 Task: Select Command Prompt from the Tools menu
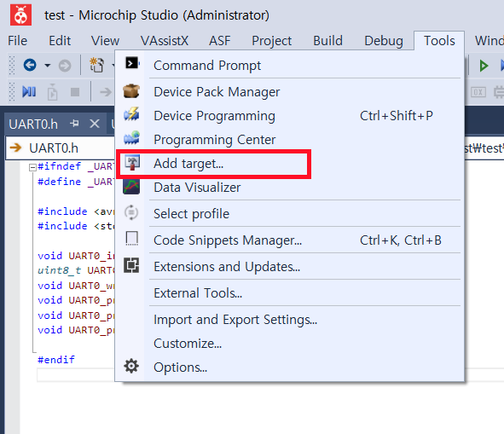pos(290,66)
